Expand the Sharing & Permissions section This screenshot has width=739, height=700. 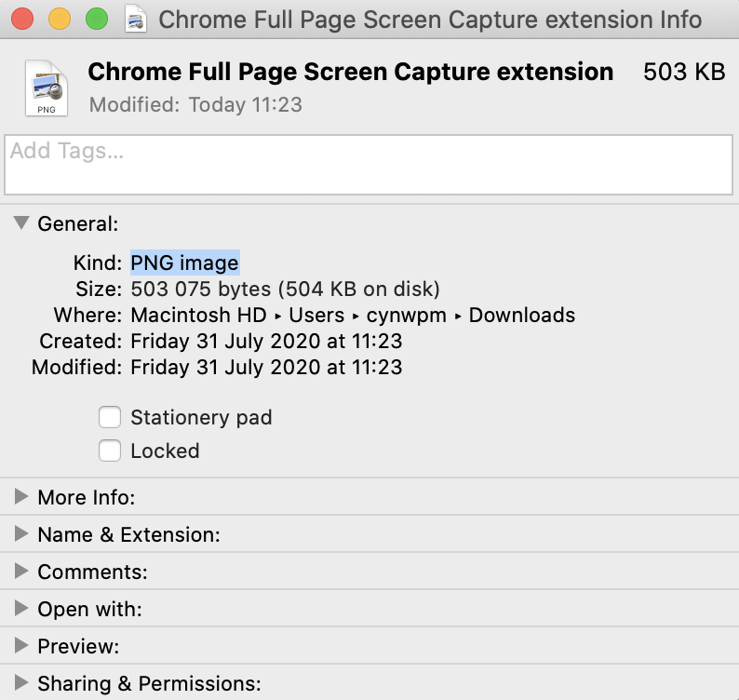21,682
